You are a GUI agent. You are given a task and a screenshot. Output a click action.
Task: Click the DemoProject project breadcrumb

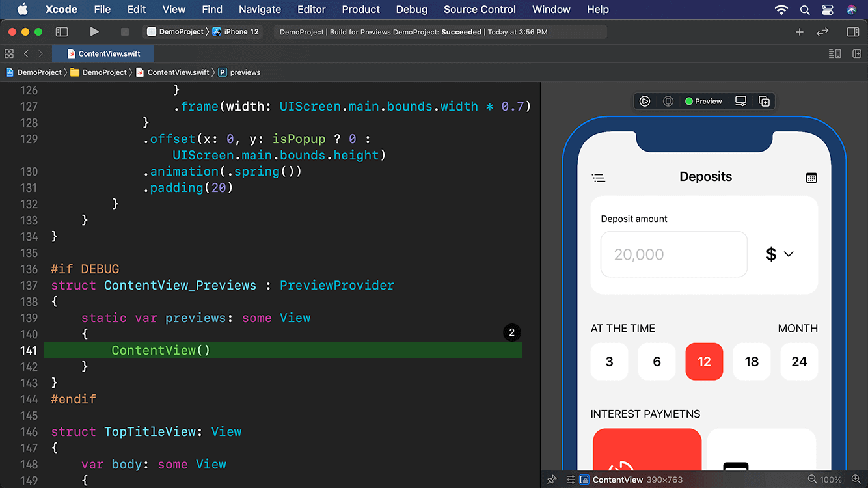click(33, 72)
